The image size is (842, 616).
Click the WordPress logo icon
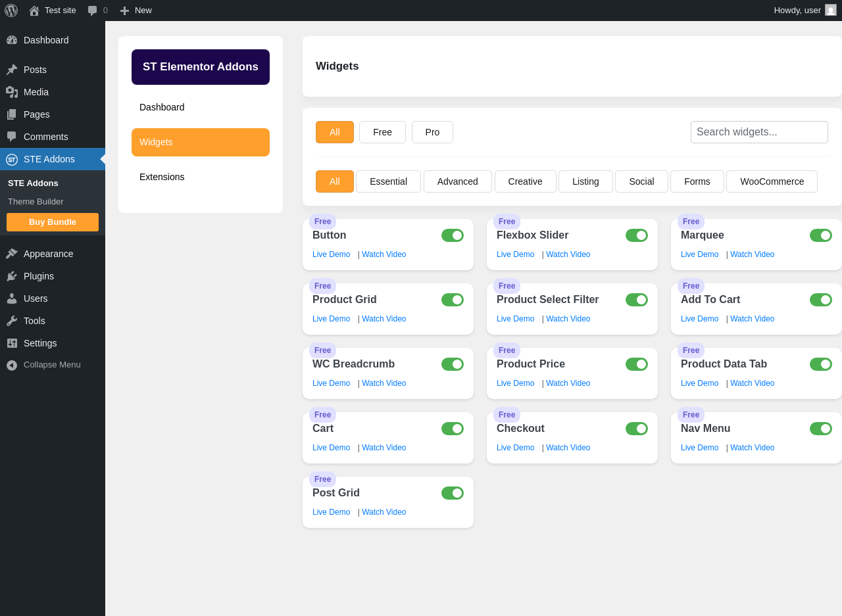point(11,11)
